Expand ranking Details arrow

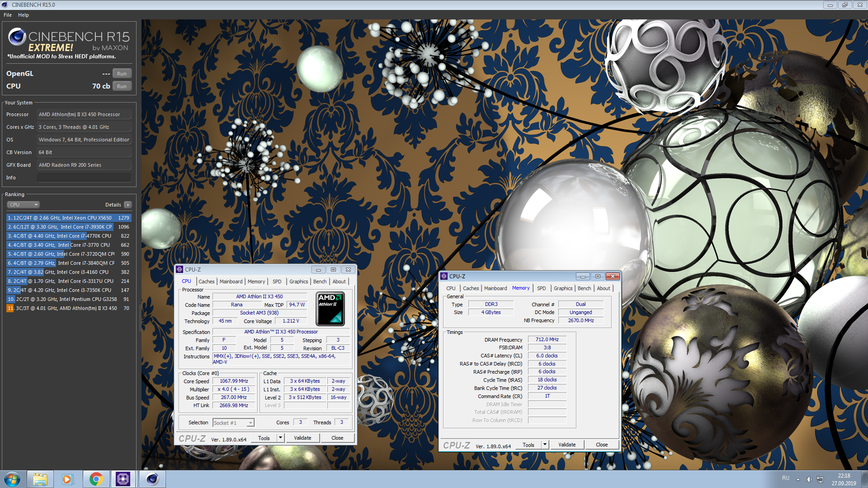[128, 205]
